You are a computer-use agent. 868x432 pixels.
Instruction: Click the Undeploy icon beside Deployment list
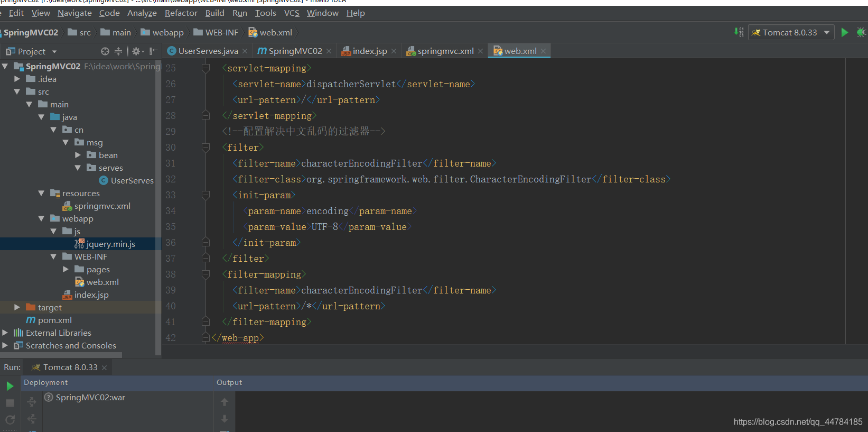(32, 419)
